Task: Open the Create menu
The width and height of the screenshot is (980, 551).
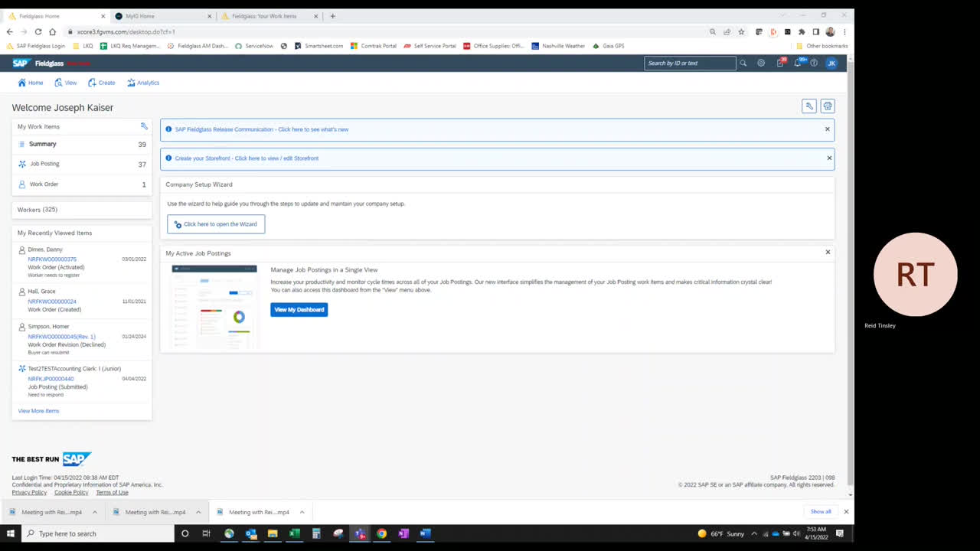Action: [102, 83]
